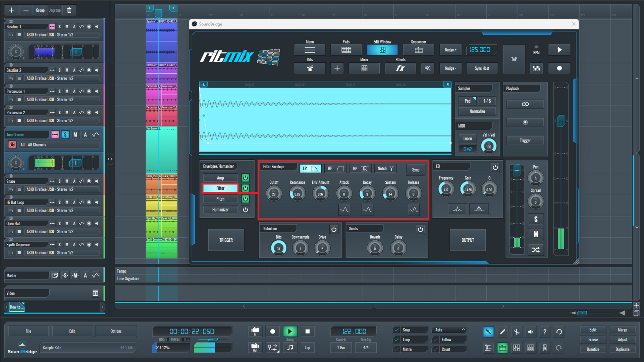Open the RitMix Mixer
The width and height of the screenshot is (644, 362).
point(364,68)
